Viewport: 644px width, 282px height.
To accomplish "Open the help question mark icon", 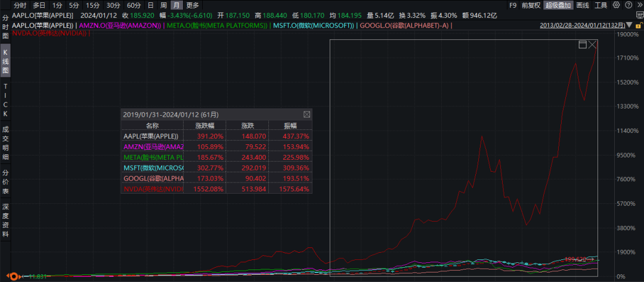I will point(629,5).
